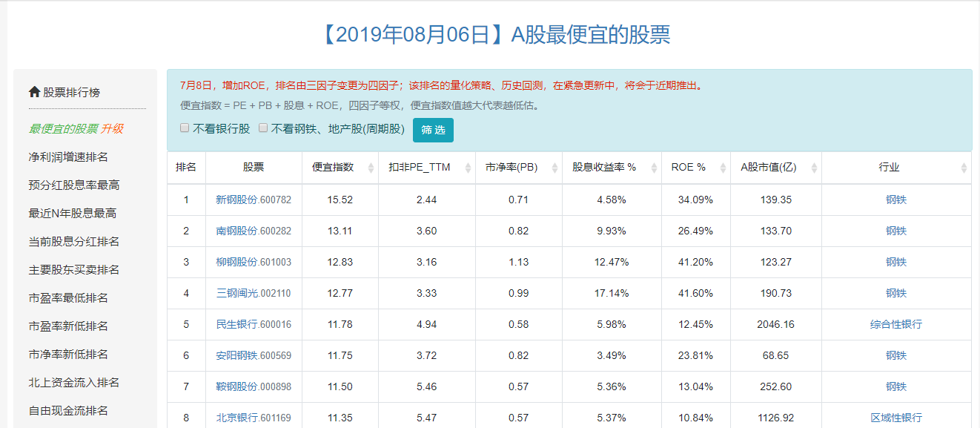Go to 市净率新低排名 ranking
Viewport: 980px width, 428px height.
(68, 354)
